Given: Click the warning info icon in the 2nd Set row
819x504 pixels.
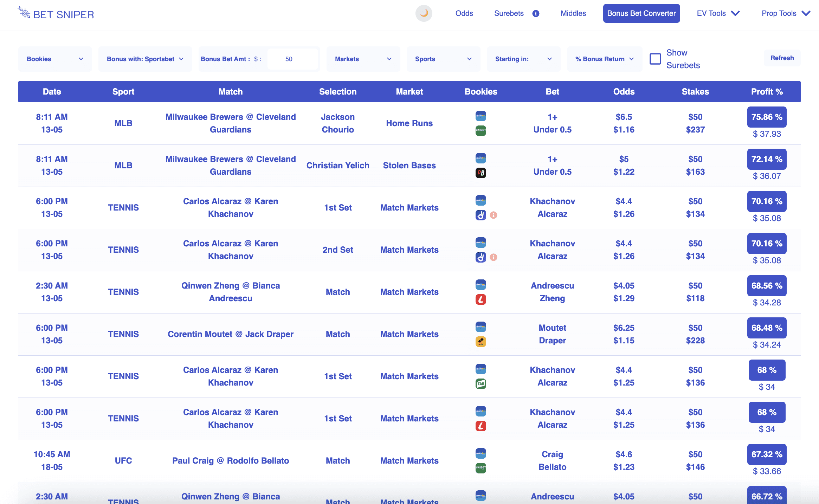Looking at the screenshot, I should coord(494,257).
